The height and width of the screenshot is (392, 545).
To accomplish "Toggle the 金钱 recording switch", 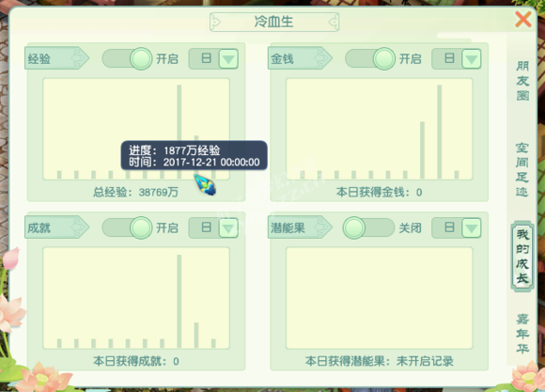I will [x=370, y=58].
